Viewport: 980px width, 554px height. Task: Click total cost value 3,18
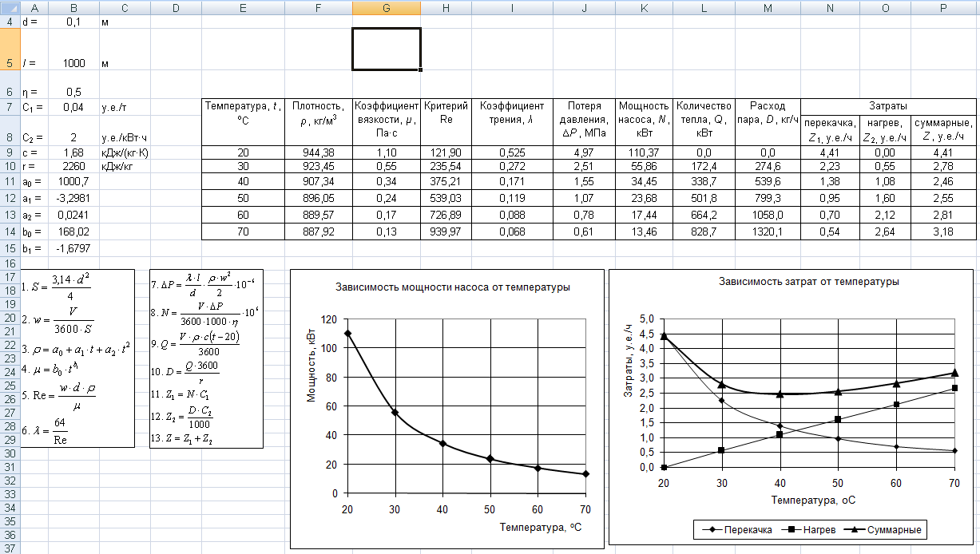point(942,231)
